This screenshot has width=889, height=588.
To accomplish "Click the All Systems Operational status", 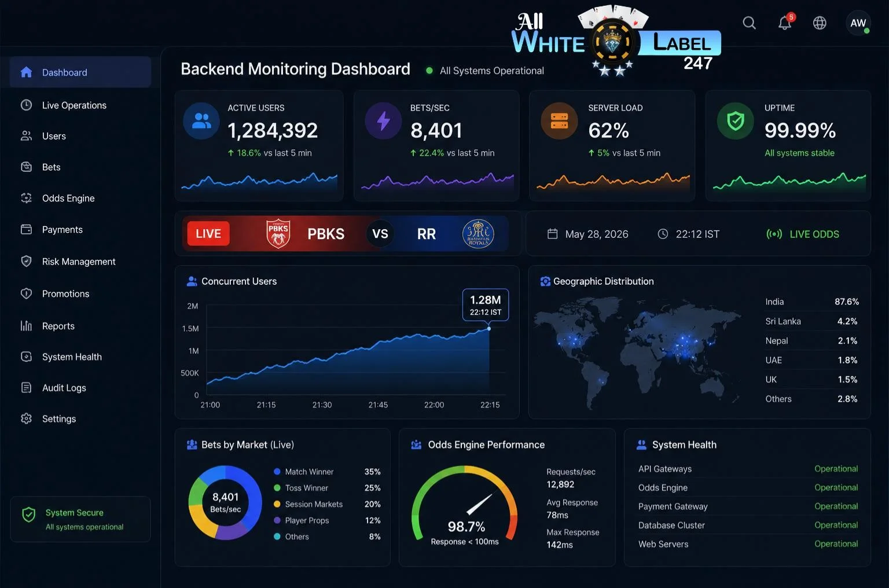I will tap(485, 71).
